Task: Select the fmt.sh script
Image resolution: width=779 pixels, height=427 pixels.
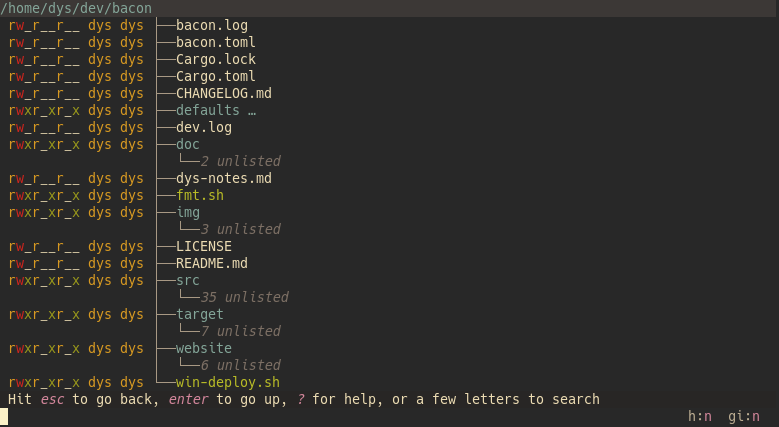Action: coord(200,195)
